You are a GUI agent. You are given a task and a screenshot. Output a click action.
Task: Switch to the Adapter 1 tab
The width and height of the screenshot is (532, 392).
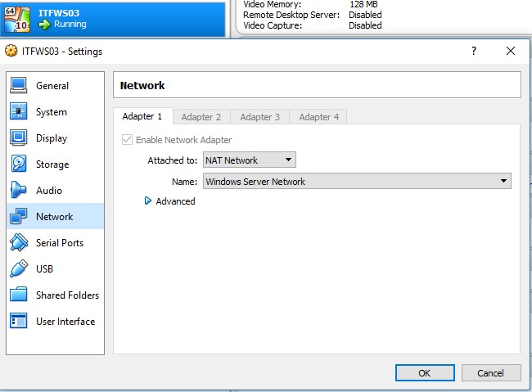[142, 116]
